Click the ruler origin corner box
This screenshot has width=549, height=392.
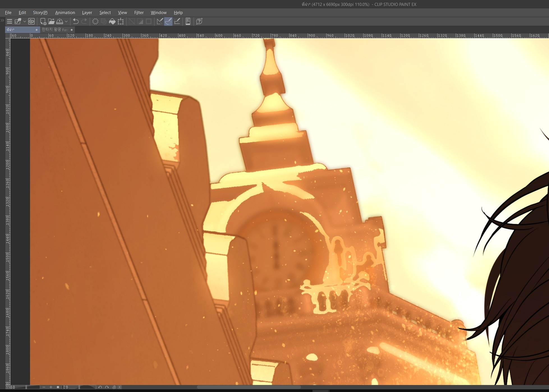pyautogui.click(x=8, y=36)
